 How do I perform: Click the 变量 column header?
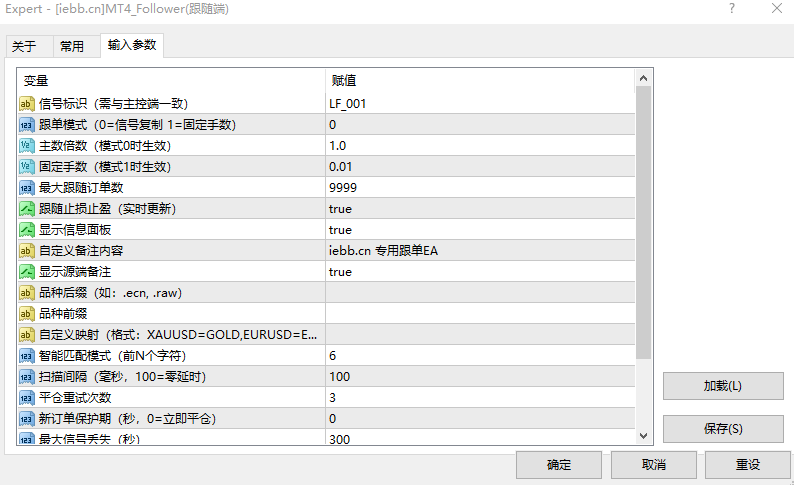(171, 80)
